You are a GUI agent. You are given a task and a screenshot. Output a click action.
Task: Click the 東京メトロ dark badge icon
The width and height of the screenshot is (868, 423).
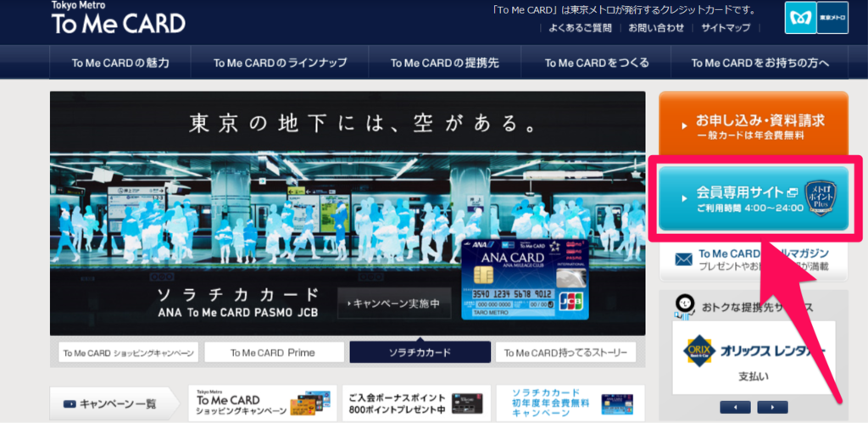[832, 18]
